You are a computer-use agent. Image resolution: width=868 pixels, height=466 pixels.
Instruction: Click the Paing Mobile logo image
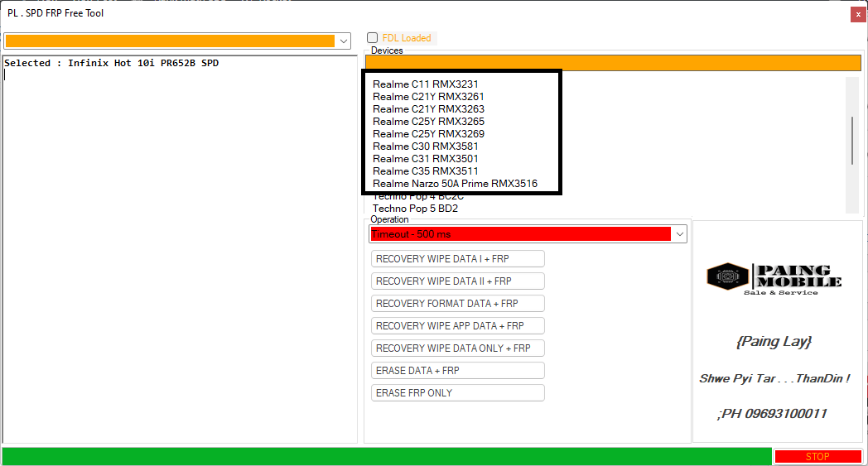point(774,279)
